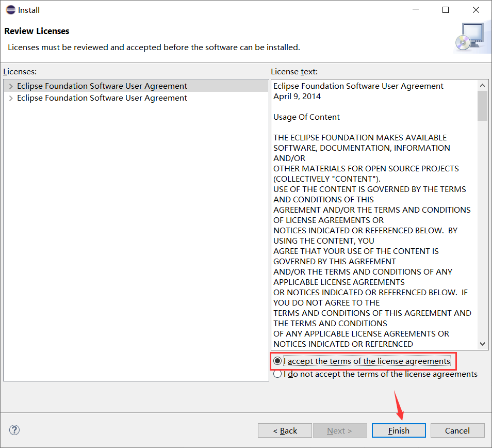This screenshot has width=492, height=448.
Task: Select 'I do not accept the terms' radio button
Action: (x=277, y=374)
